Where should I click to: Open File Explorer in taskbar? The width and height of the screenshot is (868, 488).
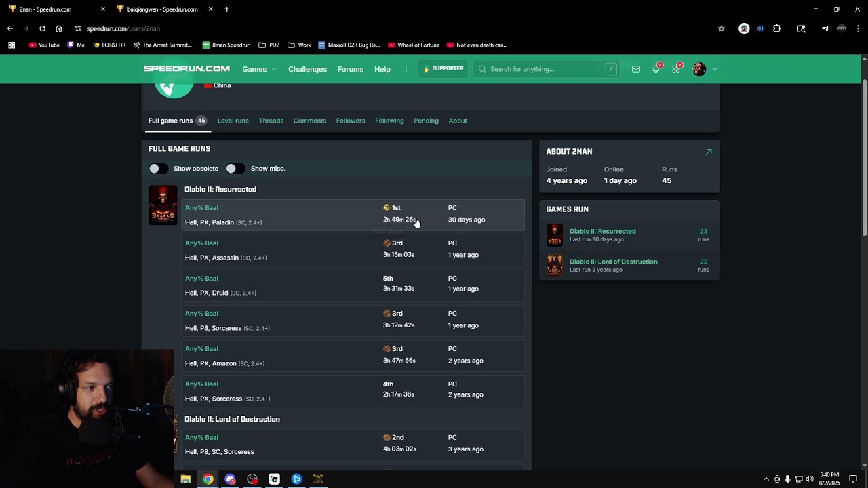[x=185, y=479]
